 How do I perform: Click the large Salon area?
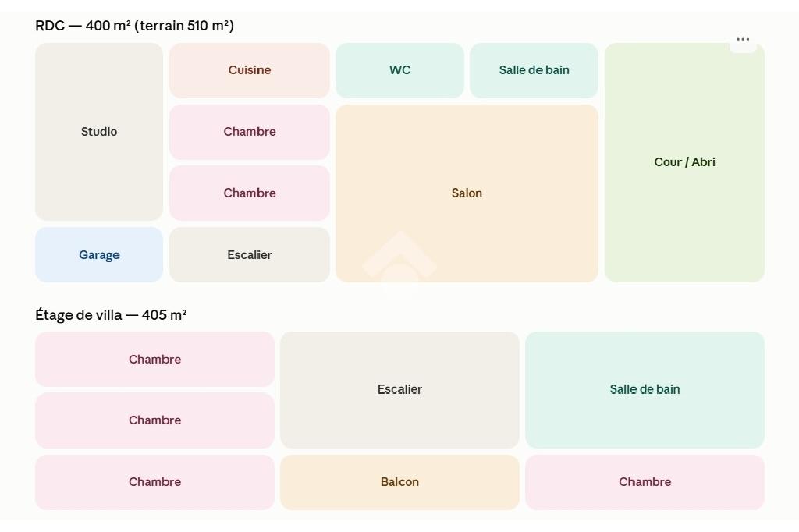coord(467,193)
